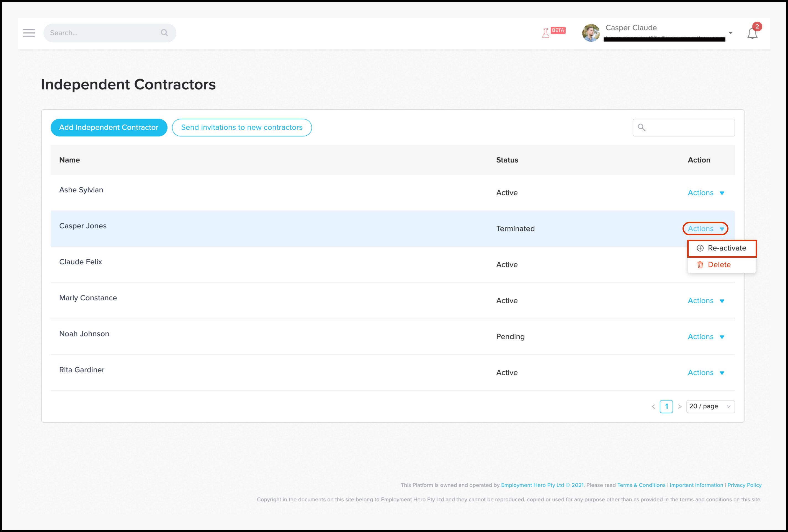Choose Delete from the Actions menu

click(719, 265)
